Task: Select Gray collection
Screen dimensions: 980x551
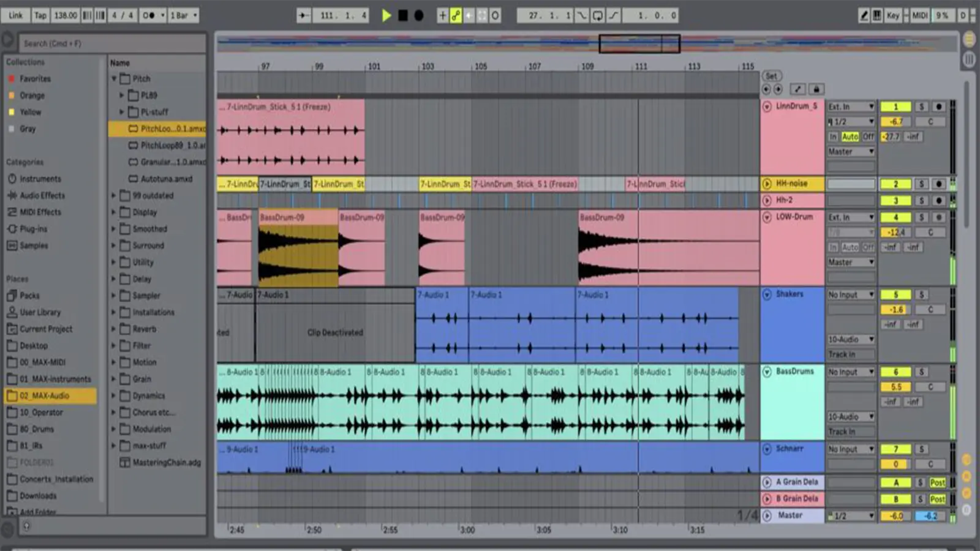Action: point(28,129)
